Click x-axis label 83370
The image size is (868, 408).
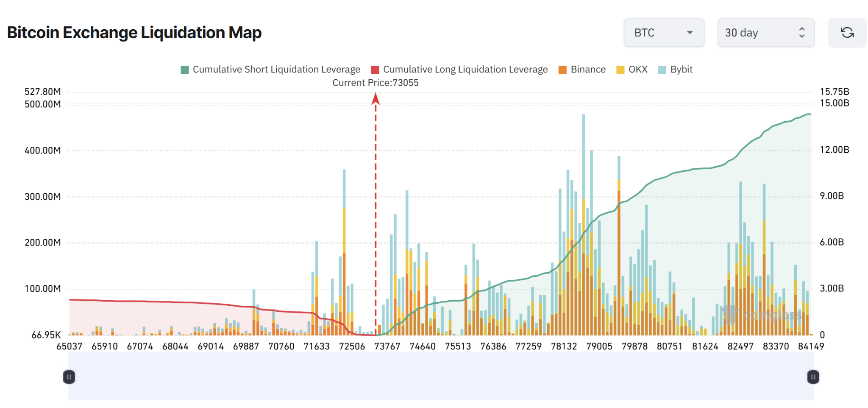pos(776,346)
